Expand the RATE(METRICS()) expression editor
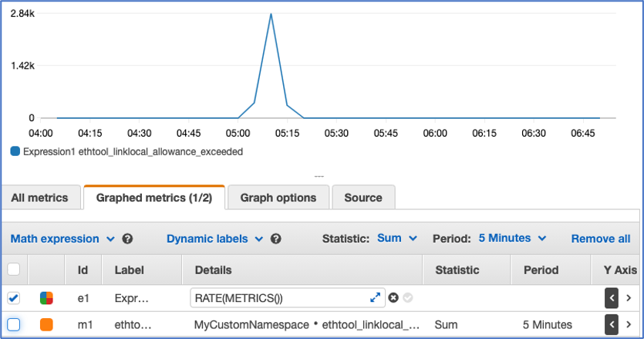The width and height of the screenshot is (644, 339). pyautogui.click(x=375, y=298)
